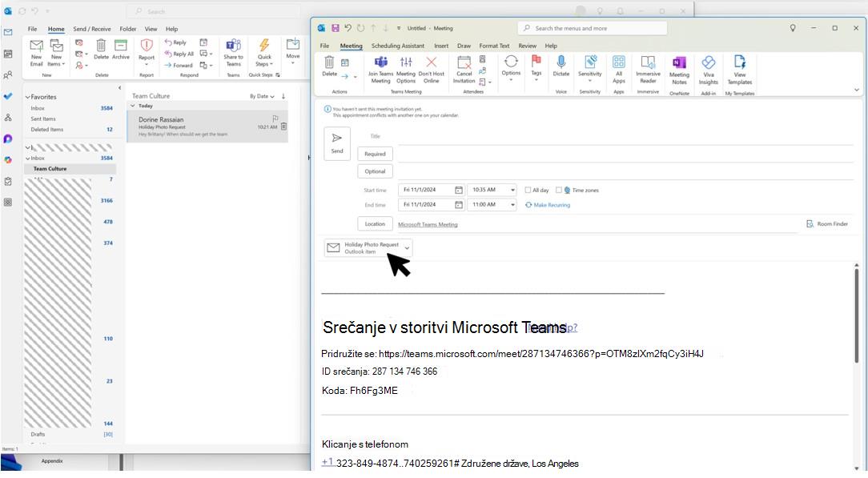Open end time 11:00 AM dropdown
Image resolution: width=868 pixels, height=478 pixels.
(512, 205)
